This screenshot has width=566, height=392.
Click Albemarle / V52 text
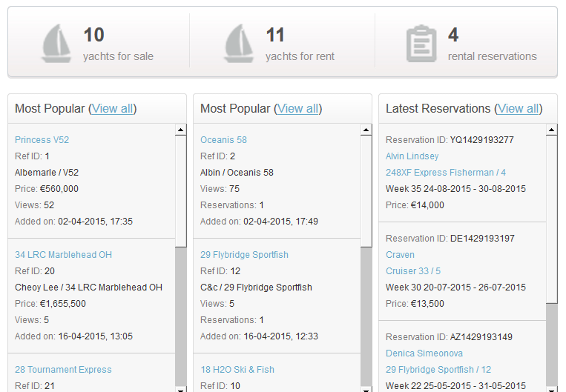tap(47, 173)
